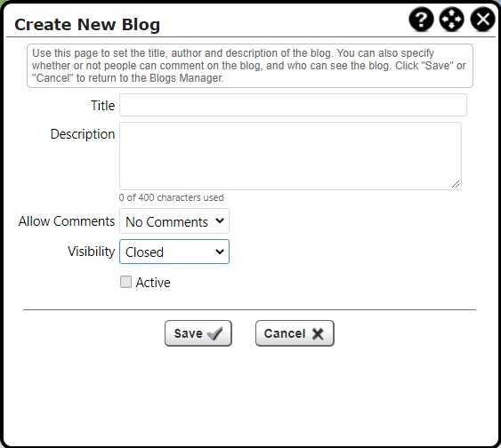Click the X icon on Cancel button

(x=318, y=333)
